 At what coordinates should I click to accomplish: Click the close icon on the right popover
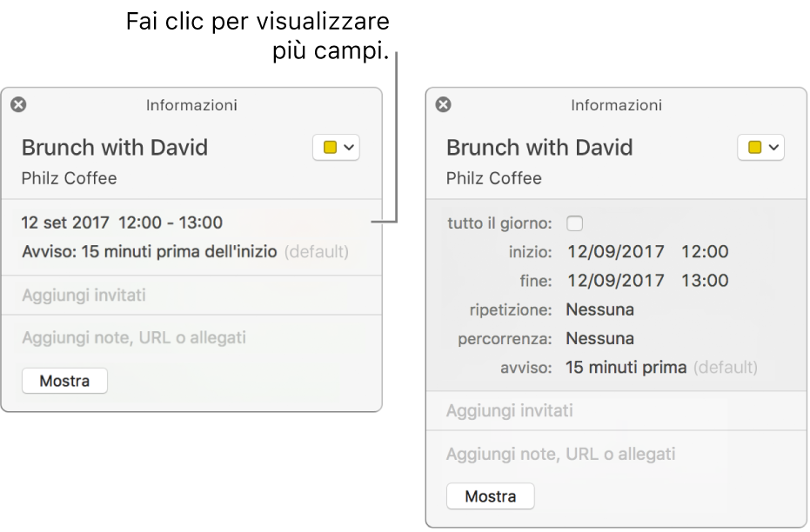[443, 104]
